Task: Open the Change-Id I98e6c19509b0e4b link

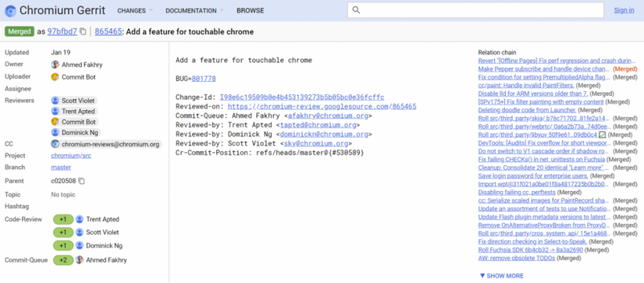Action: click(x=302, y=97)
